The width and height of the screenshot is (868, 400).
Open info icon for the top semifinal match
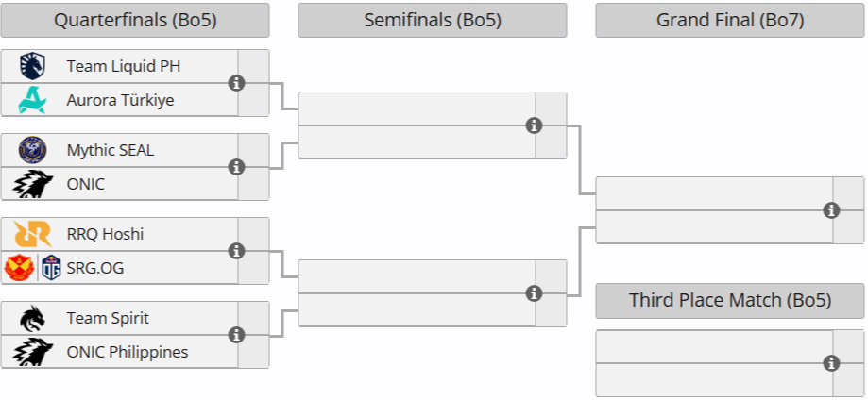pos(534,125)
